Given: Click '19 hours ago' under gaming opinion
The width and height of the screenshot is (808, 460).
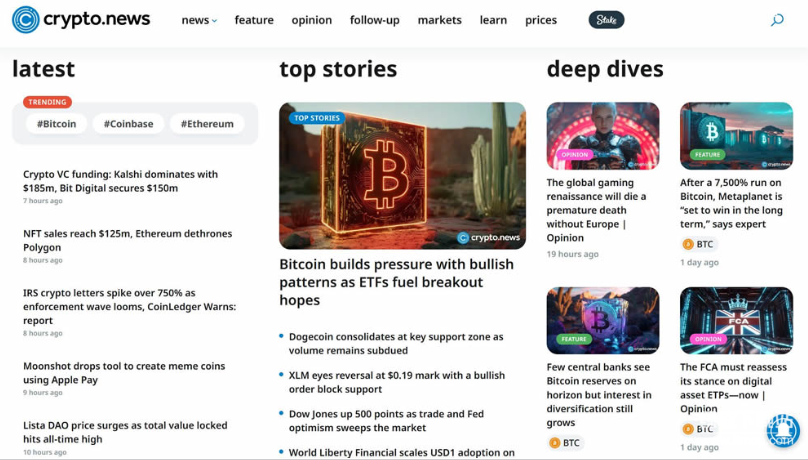Looking at the screenshot, I should coord(573,254).
